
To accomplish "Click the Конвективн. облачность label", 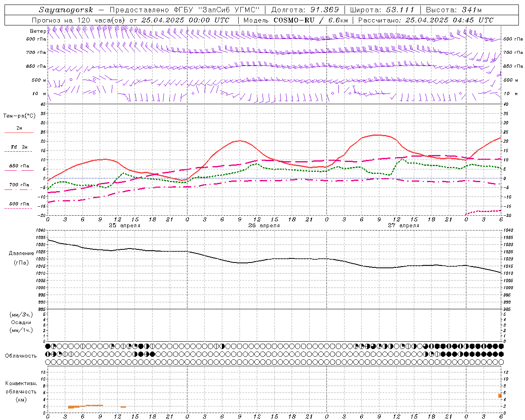I will (21, 391).
